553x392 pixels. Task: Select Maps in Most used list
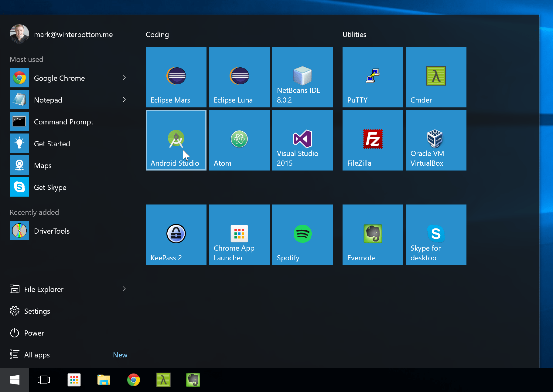[43, 165]
